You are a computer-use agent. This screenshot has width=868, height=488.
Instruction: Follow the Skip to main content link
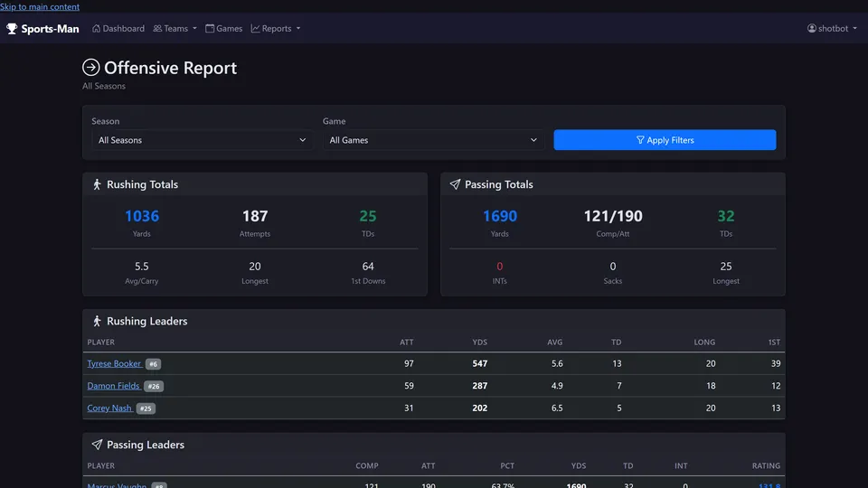(40, 6)
